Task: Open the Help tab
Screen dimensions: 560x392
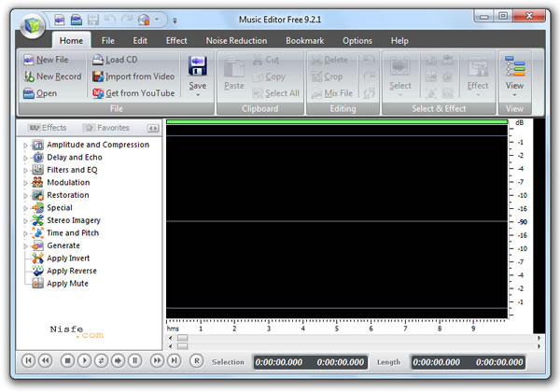Action: pyautogui.click(x=399, y=41)
